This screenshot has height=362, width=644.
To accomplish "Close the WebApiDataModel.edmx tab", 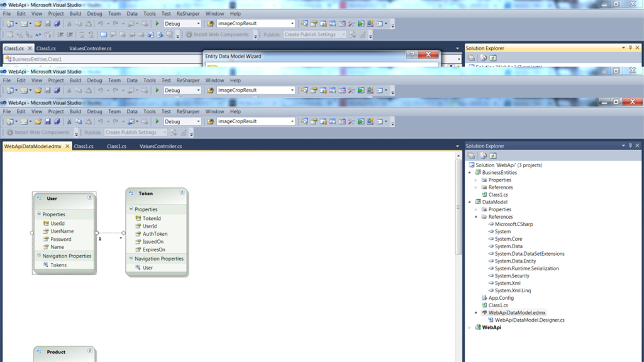I will (x=67, y=146).
